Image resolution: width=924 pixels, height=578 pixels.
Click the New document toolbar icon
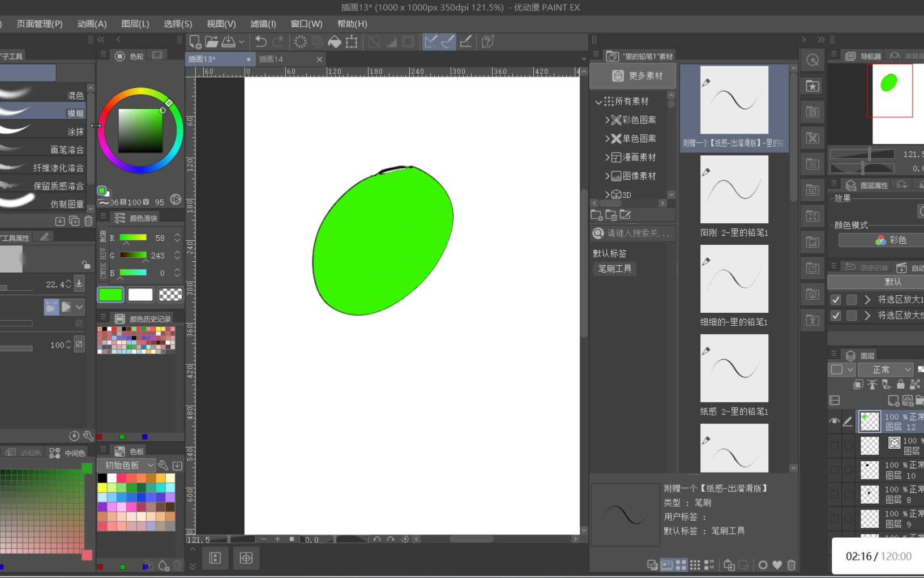click(195, 41)
